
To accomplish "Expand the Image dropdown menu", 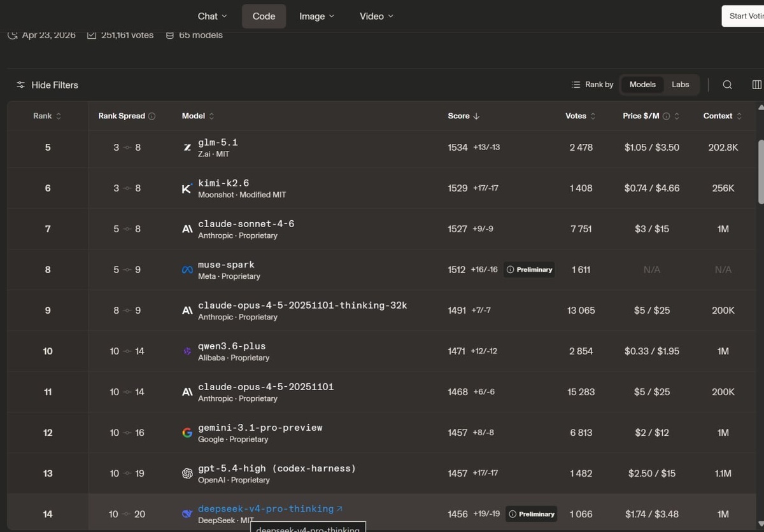I will tap(316, 16).
